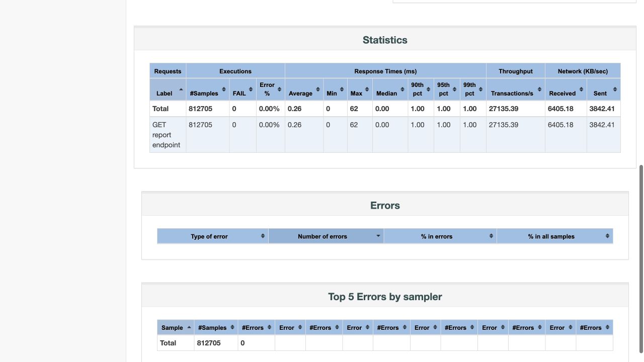This screenshot has height=362, width=644.
Task: Sort by Error % column arrows
Action: (279, 89)
